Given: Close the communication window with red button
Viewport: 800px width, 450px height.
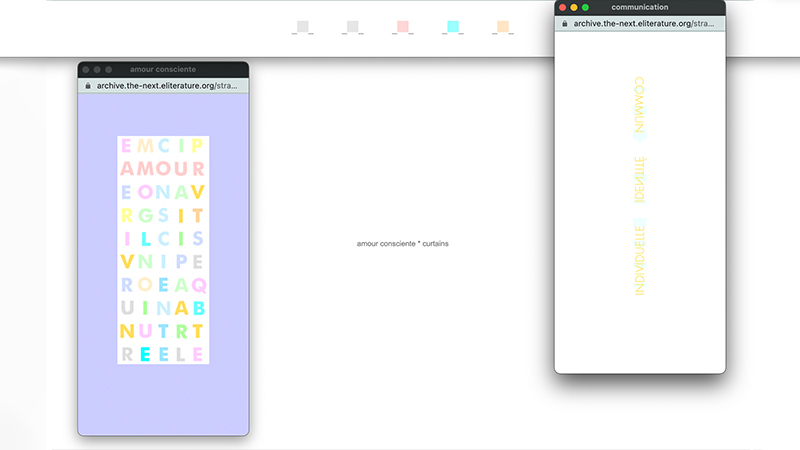Looking at the screenshot, I should point(563,7).
